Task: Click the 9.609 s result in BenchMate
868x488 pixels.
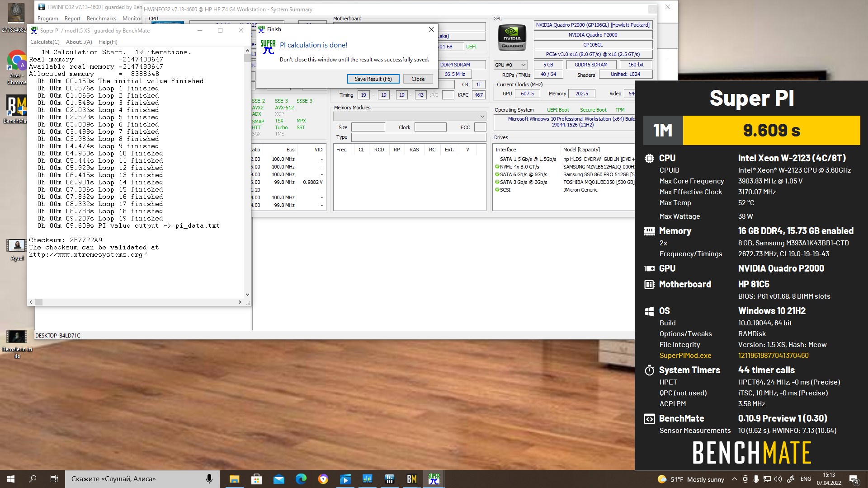Action: pyautogui.click(x=771, y=131)
